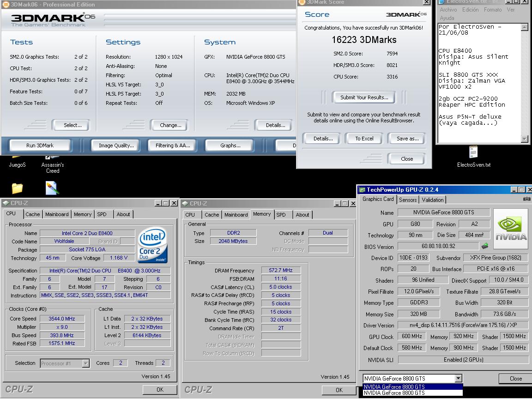The image size is (532, 399).
Task: Select the highlighted NVIDIA GeForce 8800 GTS entry
Action: [412, 387]
